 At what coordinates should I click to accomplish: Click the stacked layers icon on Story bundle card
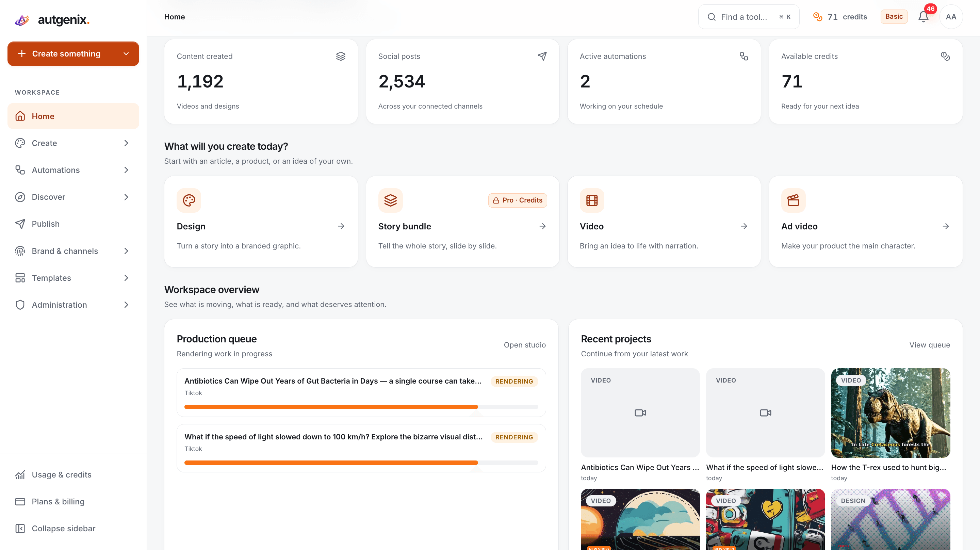390,200
